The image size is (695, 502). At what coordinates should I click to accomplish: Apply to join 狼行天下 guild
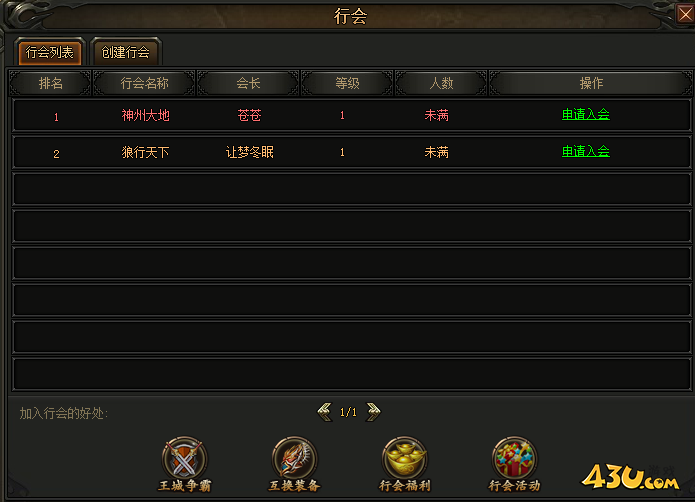click(x=586, y=152)
